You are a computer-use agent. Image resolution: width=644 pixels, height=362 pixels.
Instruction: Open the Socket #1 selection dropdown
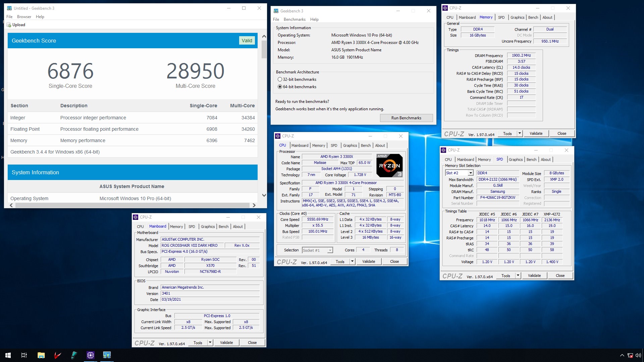point(330,250)
